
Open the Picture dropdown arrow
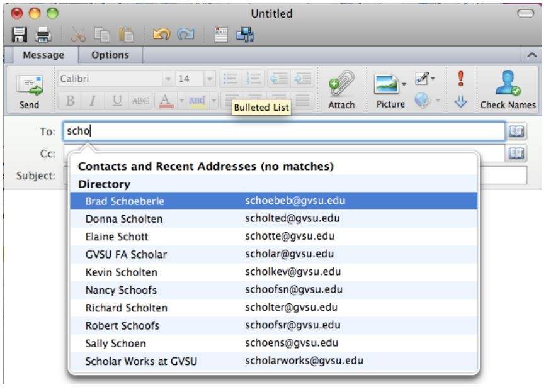pos(404,84)
